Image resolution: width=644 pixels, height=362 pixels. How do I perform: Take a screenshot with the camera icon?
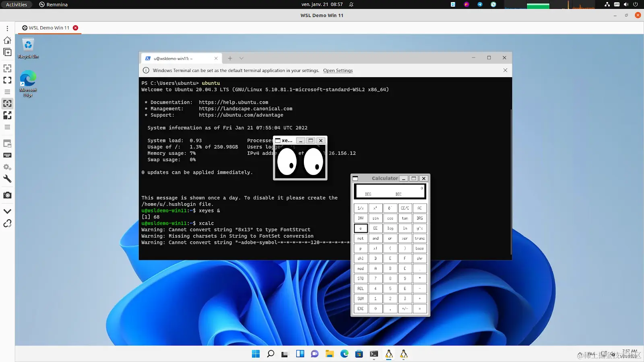(x=7, y=195)
